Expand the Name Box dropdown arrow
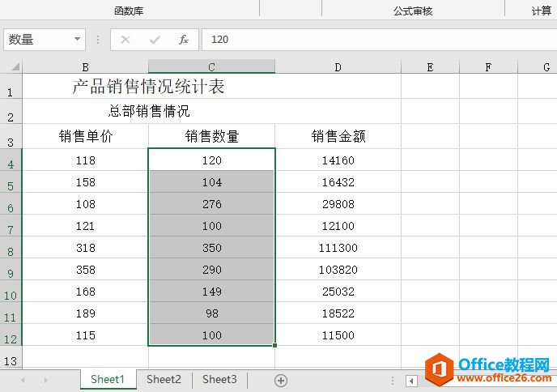This screenshot has width=557, height=392. 77,39
